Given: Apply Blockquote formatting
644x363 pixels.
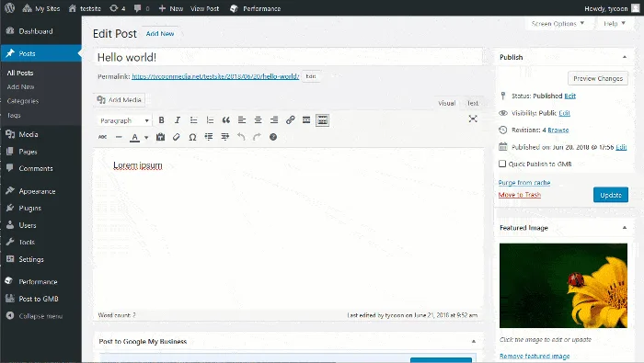Looking at the screenshot, I should pyautogui.click(x=226, y=120).
